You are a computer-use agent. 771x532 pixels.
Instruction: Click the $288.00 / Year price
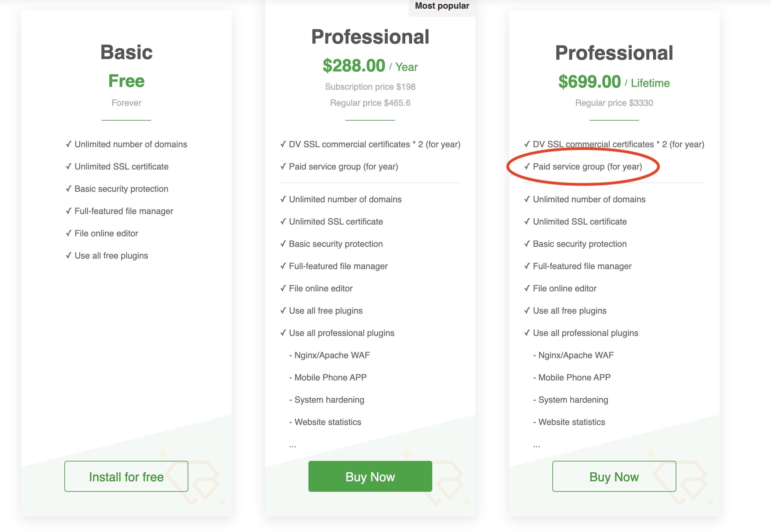pyautogui.click(x=370, y=66)
